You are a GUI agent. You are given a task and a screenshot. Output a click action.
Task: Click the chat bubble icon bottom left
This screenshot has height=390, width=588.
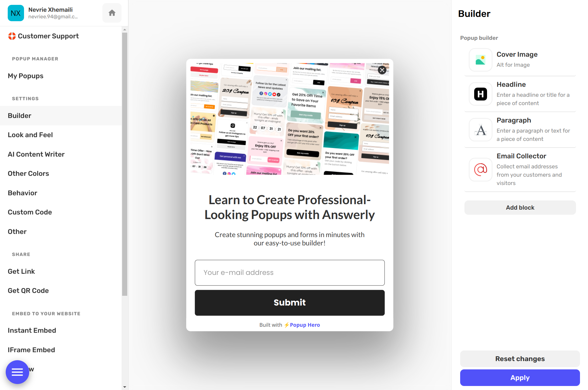17,372
